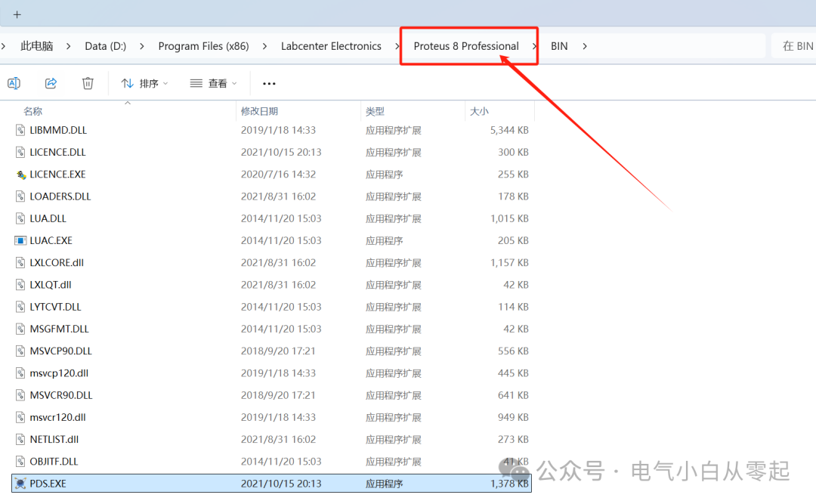Image resolution: width=816 pixels, height=504 pixels.
Task: Select the msvcp120.dll file name
Action: click(59, 373)
